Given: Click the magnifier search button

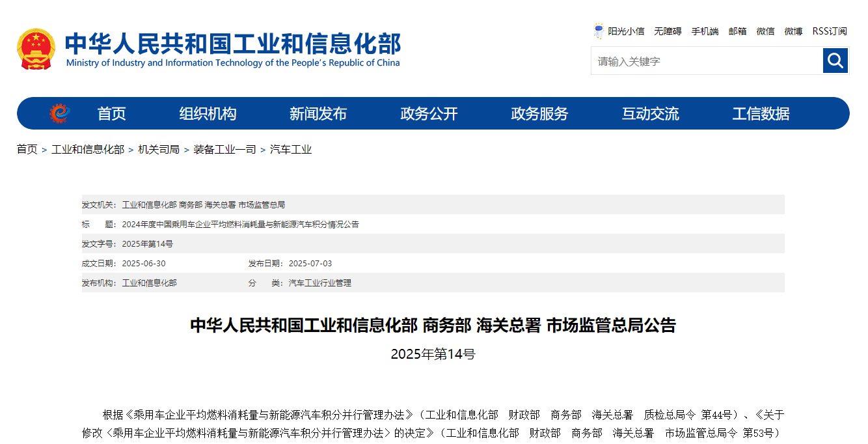Looking at the screenshot, I should (835, 61).
